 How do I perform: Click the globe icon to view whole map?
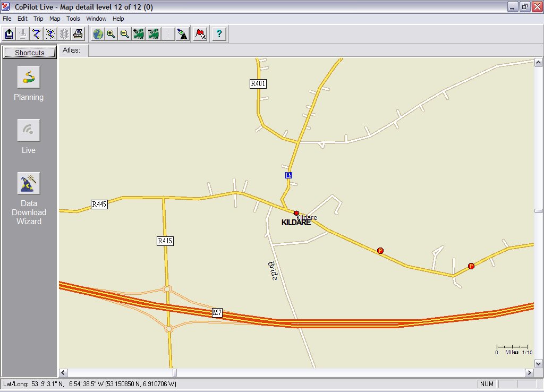98,34
